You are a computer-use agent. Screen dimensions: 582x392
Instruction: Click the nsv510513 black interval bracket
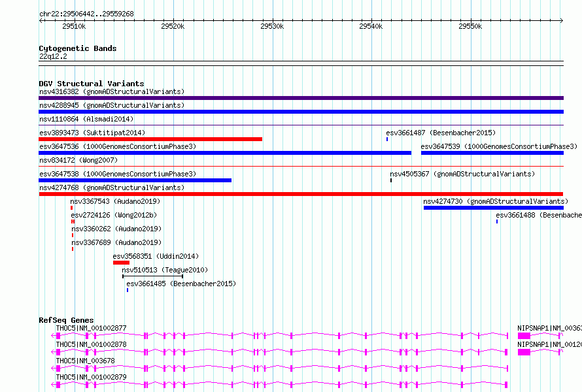coord(152,276)
